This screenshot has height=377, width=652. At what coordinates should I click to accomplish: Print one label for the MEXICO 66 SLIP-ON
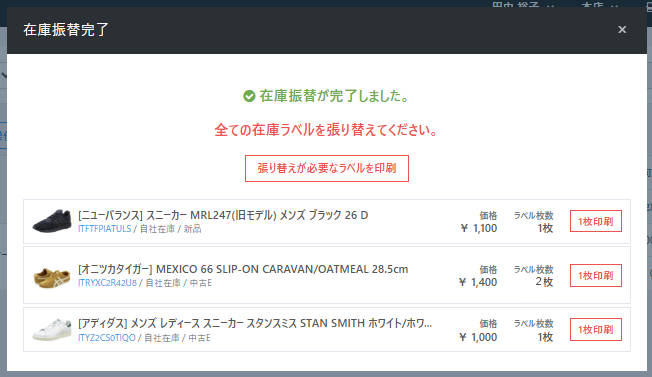tap(596, 275)
